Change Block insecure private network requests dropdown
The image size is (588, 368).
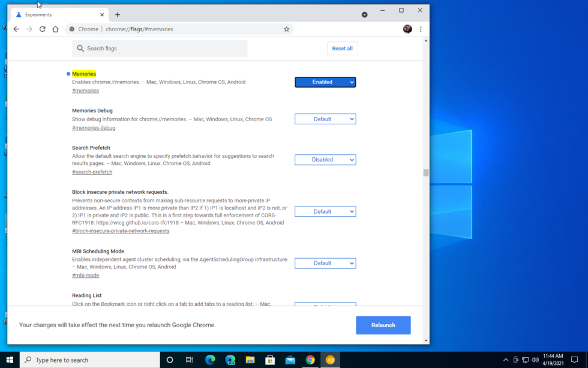click(325, 211)
